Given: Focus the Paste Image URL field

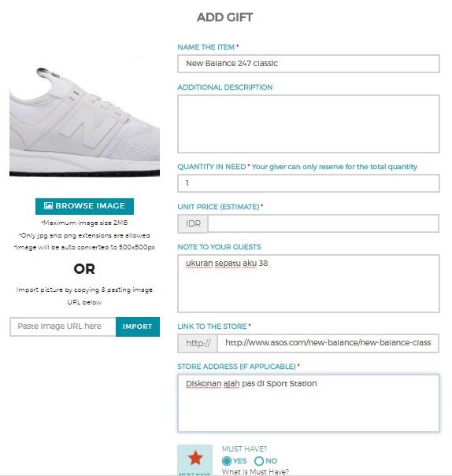Looking at the screenshot, I should tap(63, 327).
